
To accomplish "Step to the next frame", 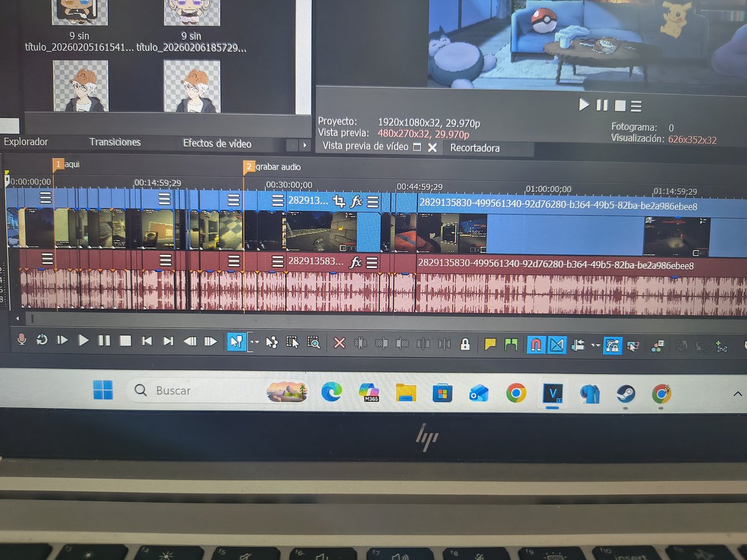I will pyautogui.click(x=211, y=341).
